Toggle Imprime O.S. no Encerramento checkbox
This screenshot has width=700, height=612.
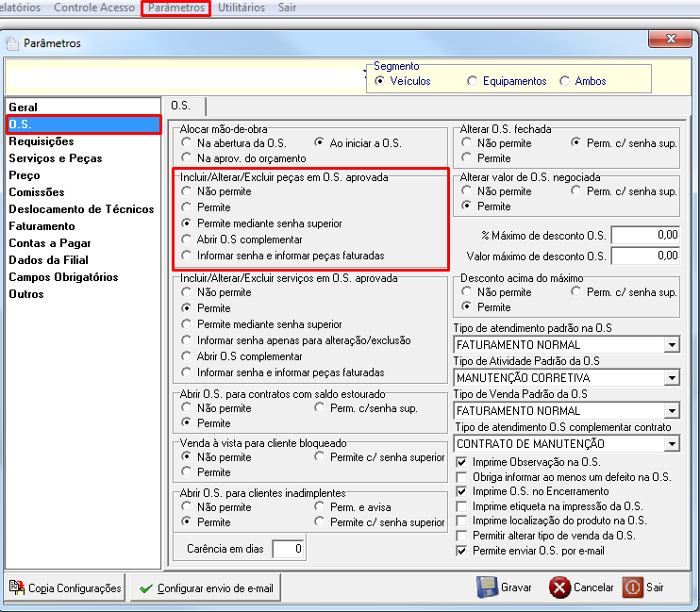click(461, 491)
